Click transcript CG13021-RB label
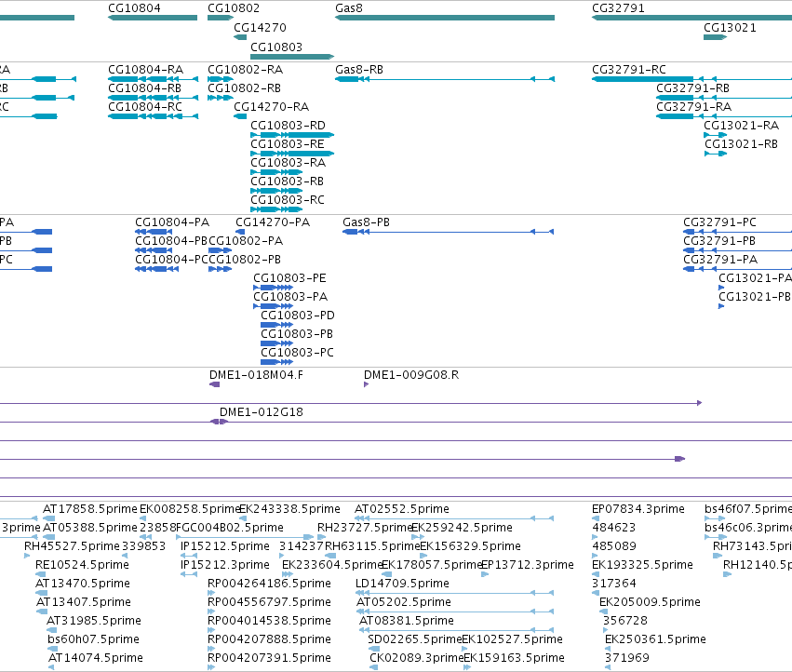 tap(741, 144)
